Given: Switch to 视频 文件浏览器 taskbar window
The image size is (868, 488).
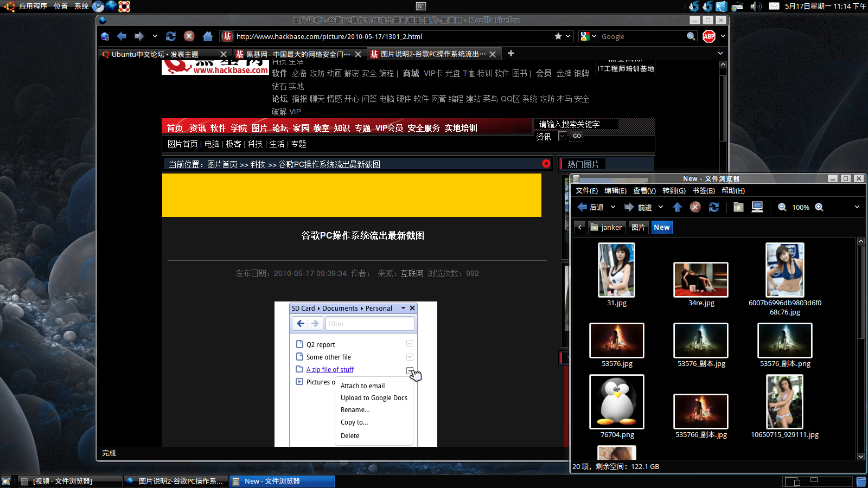Looking at the screenshot, I should pos(71,481).
